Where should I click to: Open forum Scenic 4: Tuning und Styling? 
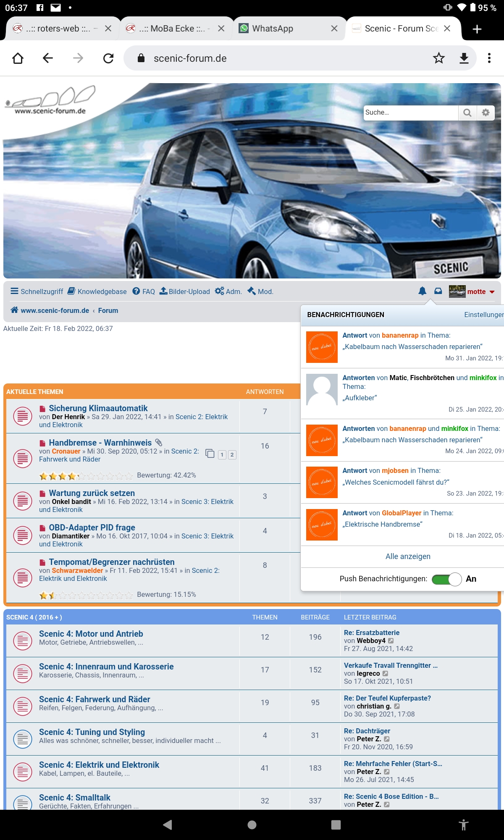[92, 732]
